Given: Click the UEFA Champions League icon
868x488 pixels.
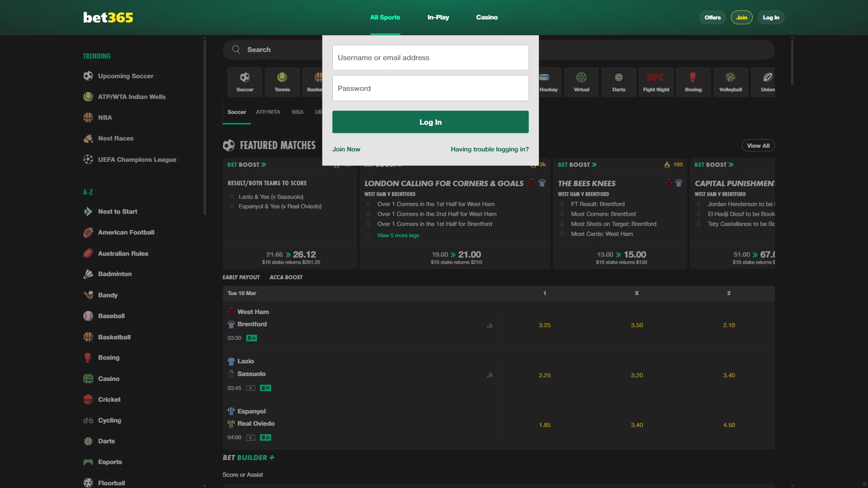Looking at the screenshot, I should click(x=88, y=160).
